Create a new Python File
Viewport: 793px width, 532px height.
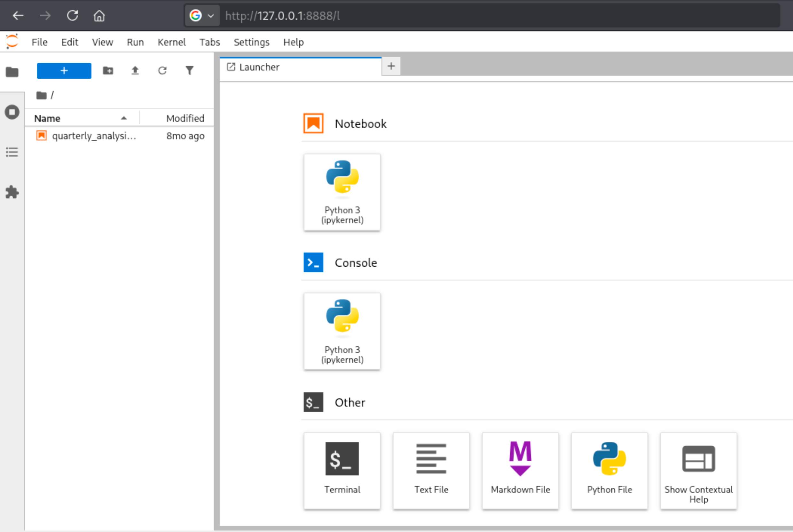(x=609, y=471)
